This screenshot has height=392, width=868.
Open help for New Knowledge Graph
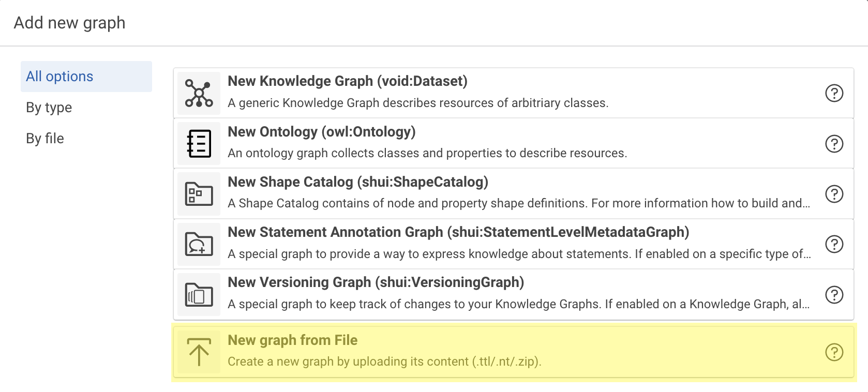(834, 93)
